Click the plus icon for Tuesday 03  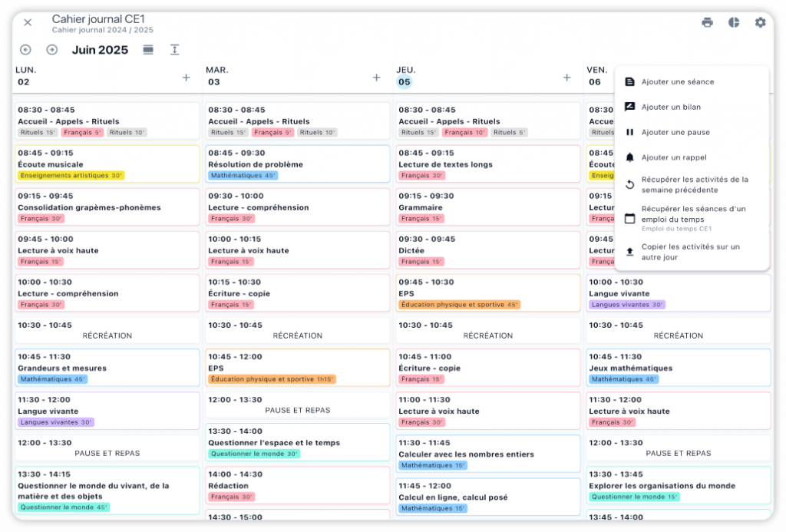376,78
